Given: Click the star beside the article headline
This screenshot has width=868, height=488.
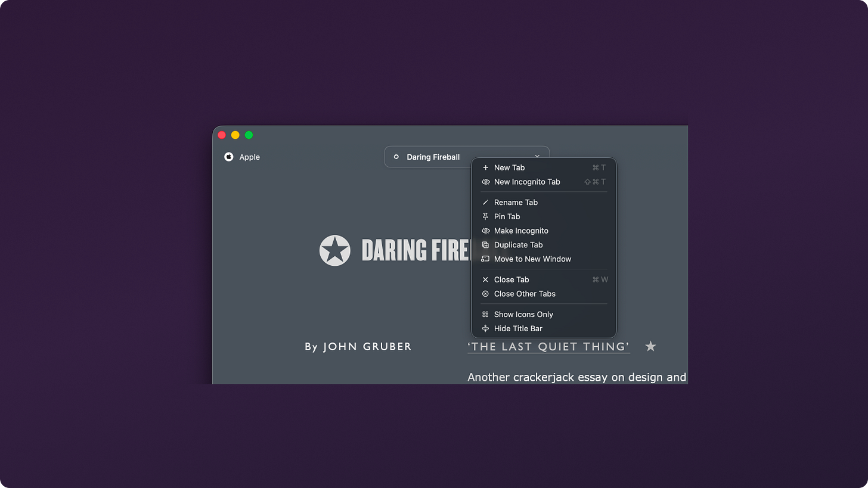Looking at the screenshot, I should point(650,346).
